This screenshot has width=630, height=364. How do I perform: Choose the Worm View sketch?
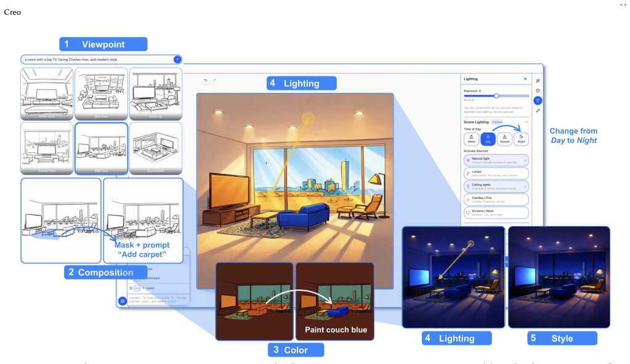[x=47, y=94]
